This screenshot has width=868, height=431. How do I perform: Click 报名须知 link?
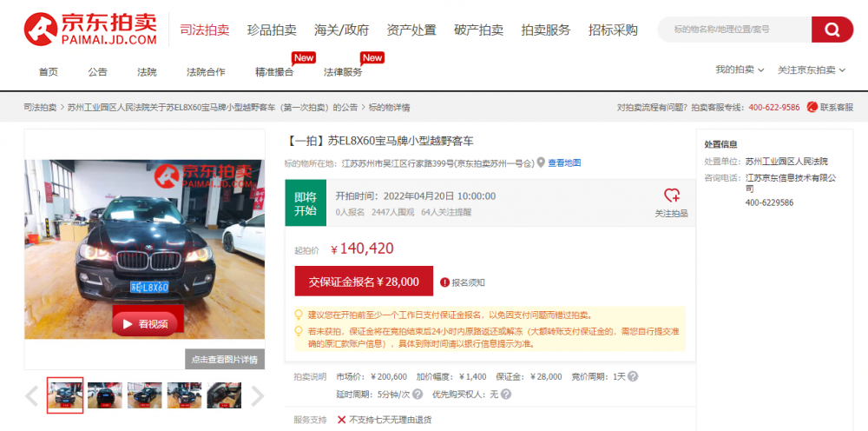tap(469, 282)
